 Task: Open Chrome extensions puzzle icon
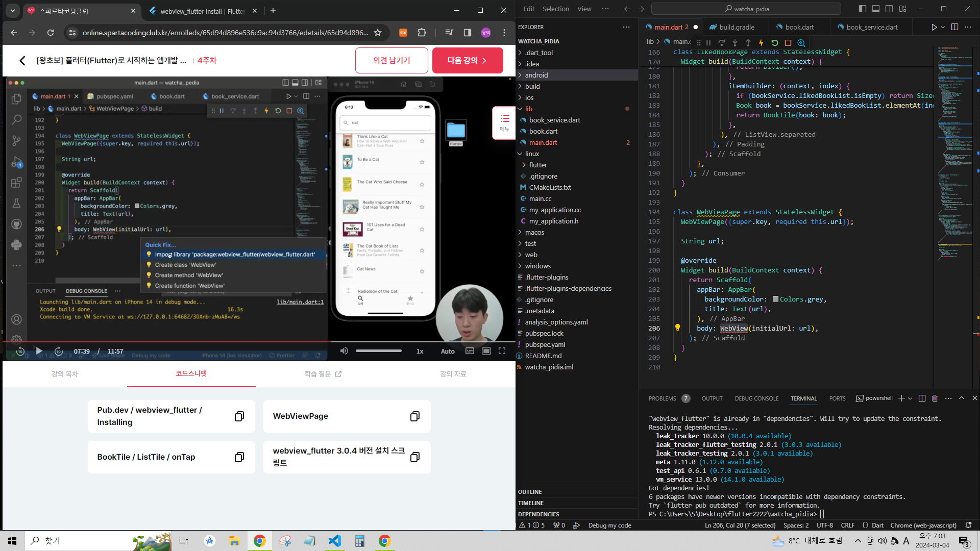tap(422, 33)
